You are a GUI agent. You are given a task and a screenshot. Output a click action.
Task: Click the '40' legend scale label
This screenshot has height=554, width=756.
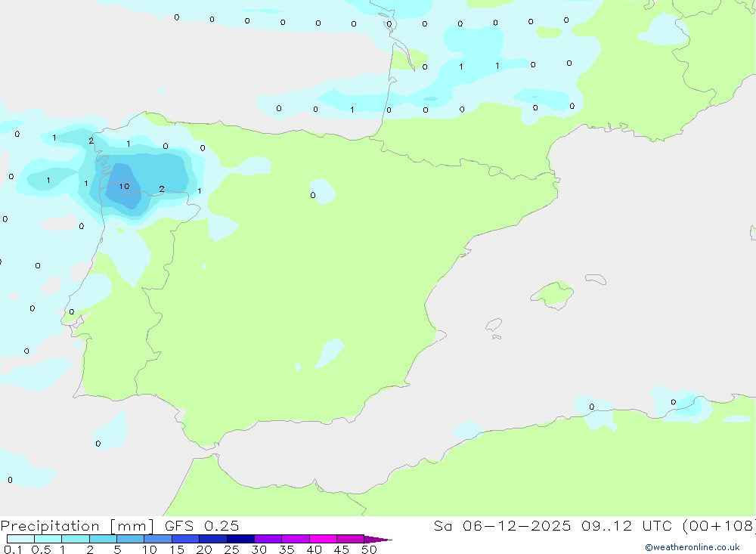[x=314, y=549]
